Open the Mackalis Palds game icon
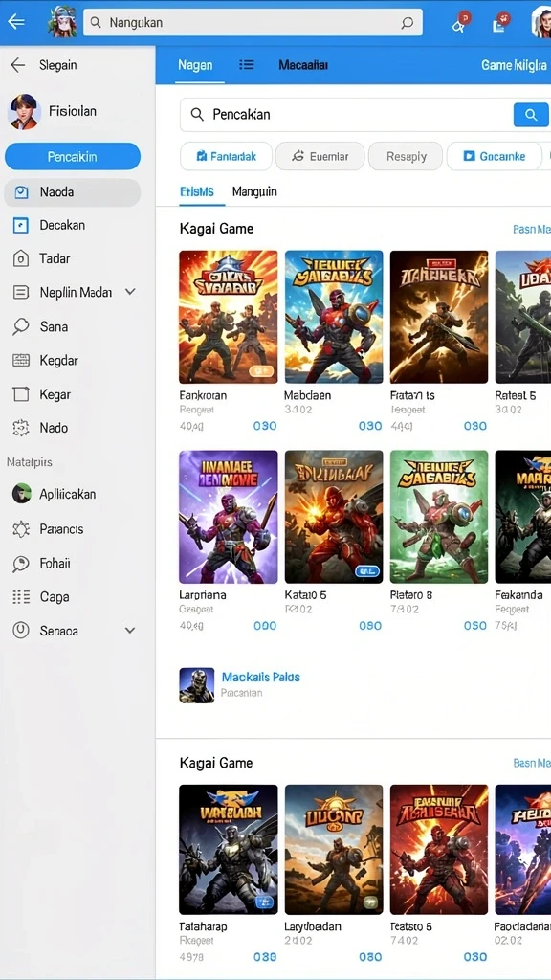This screenshot has width=551, height=980. [197, 685]
